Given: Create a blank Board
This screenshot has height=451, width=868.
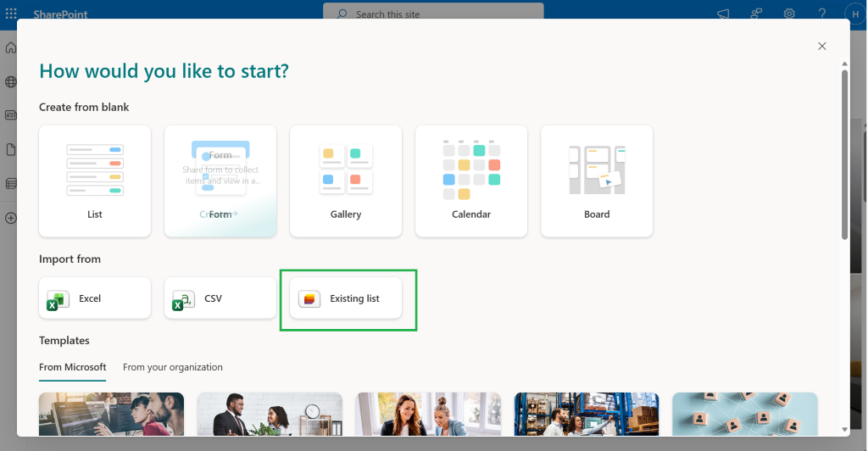Looking at the screenshot, I should click(597, 181).
